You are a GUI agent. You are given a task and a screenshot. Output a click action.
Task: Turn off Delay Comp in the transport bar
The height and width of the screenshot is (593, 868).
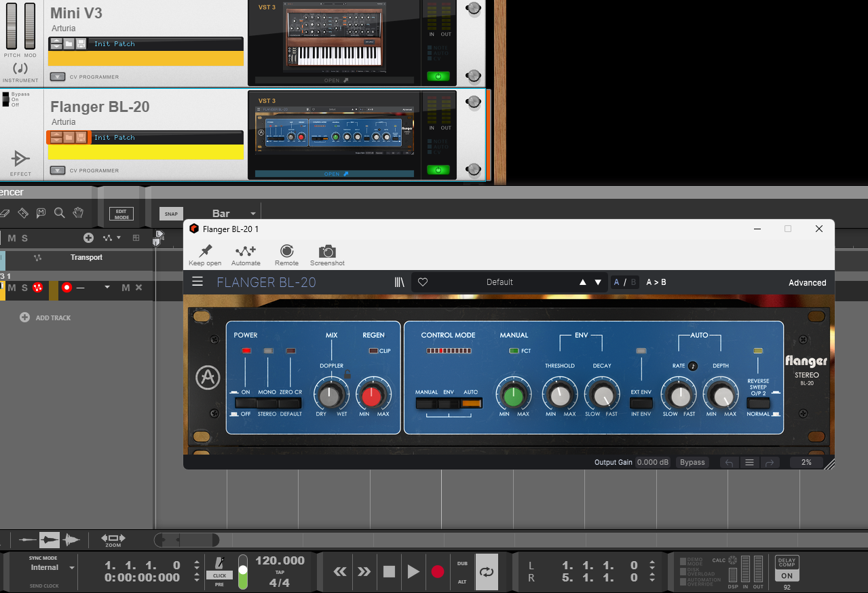click(787, 575)
